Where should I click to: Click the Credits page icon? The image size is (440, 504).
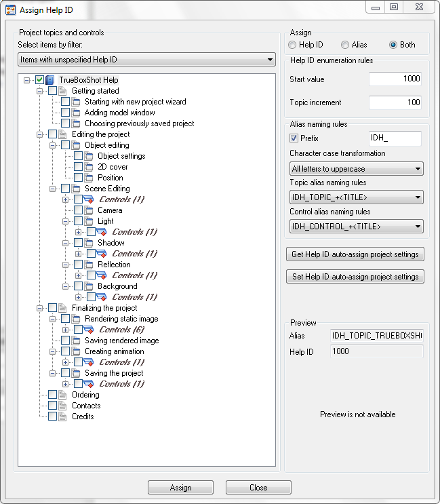point(62,416)
